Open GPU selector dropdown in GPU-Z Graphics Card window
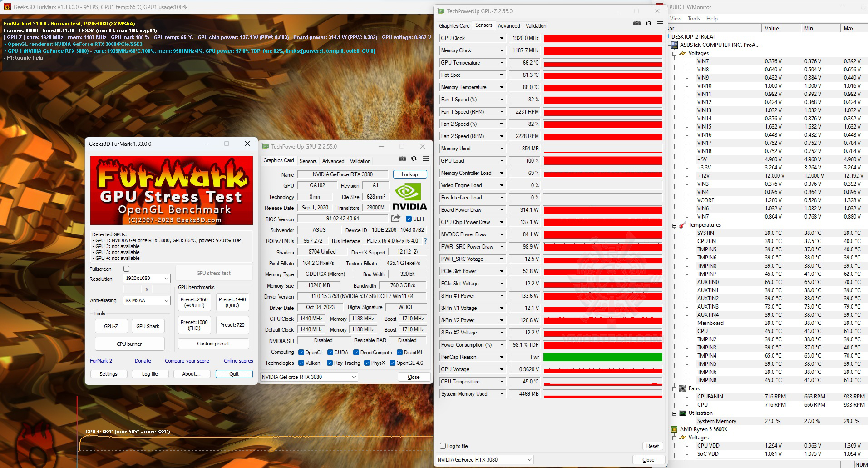This screenshot has width=868, height=468. [309, 377]
